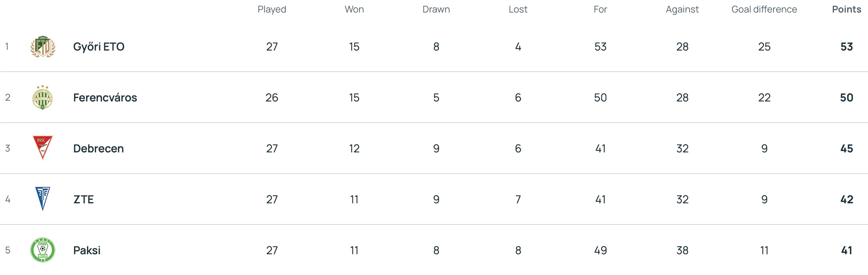This screenshot has height=275, width=868.
Task: Click the Drawn column header
Action: pyautogui.click(x=436, y=9)
